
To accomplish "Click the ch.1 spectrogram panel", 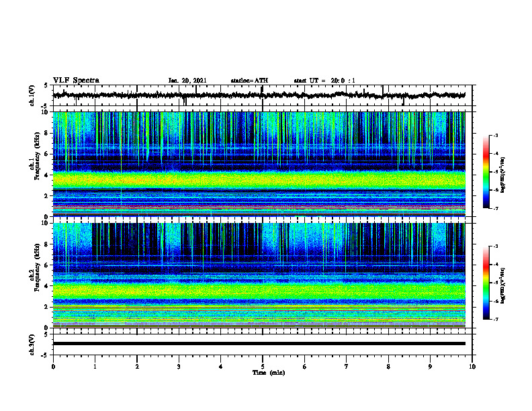I will tap(259, 164).
